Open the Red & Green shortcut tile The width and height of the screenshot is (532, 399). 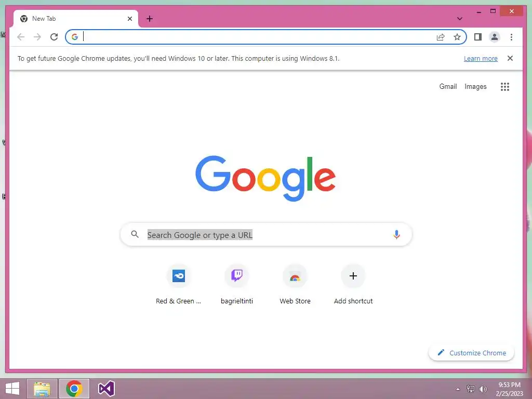click(x=179, y=285)
